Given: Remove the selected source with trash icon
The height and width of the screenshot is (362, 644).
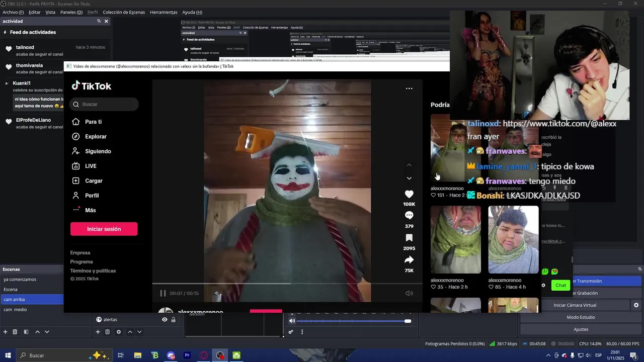Looking at the screenshot, I should pos(108,332).
